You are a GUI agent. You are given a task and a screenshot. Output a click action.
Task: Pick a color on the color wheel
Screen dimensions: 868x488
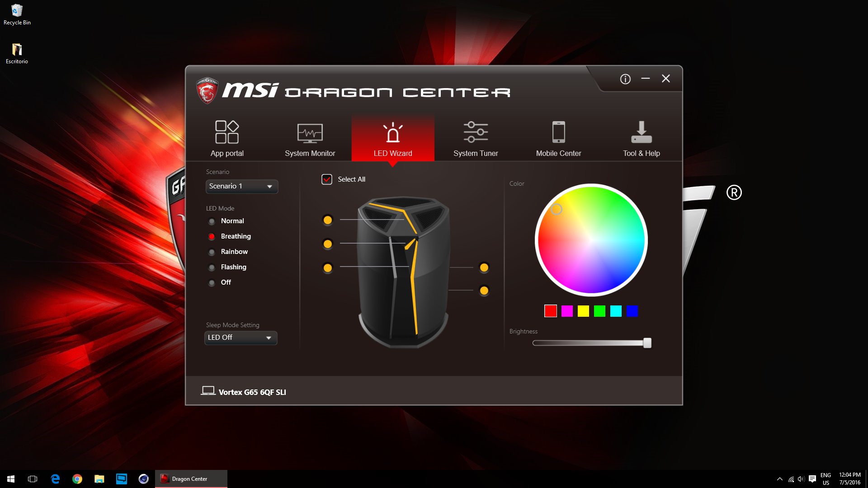tap(591, 240)
